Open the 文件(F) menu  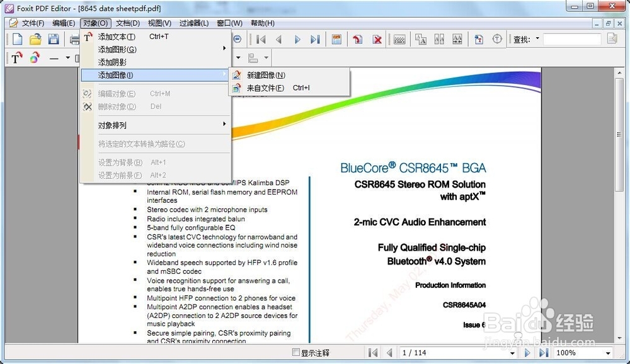pyautogui.click(x=33, y=23)
